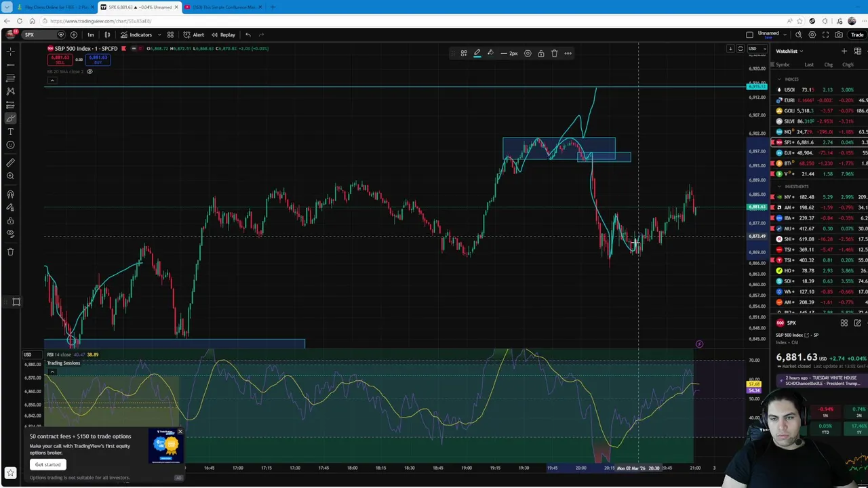
Task: Toggle BB 20 SMA indicator visibility
Action: [x=90, y=72]
